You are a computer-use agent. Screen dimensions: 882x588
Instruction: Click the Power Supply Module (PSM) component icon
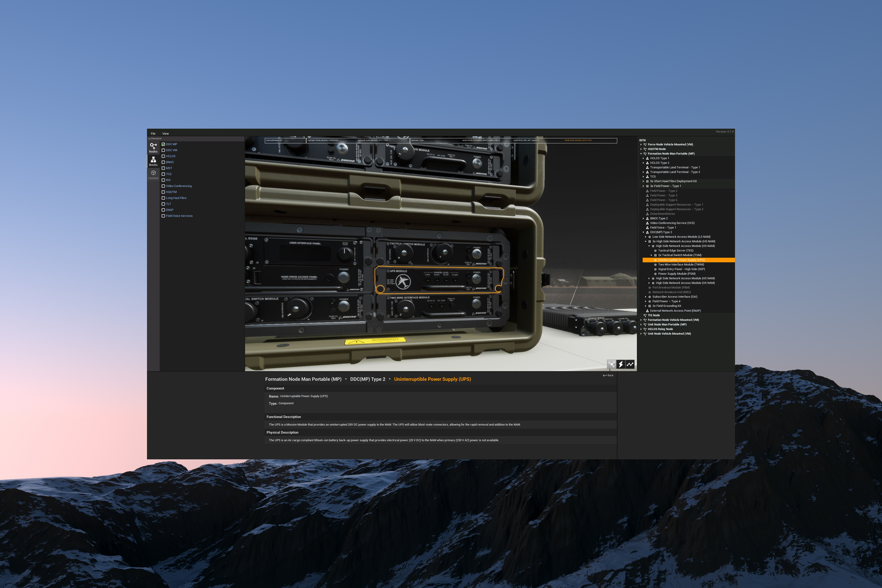coord(655,274)
